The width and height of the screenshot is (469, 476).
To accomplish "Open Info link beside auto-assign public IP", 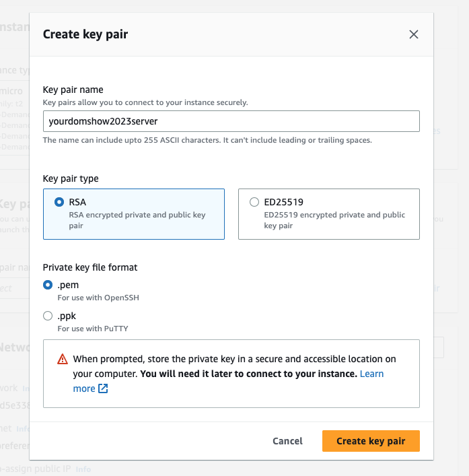I will coord(83,469).
